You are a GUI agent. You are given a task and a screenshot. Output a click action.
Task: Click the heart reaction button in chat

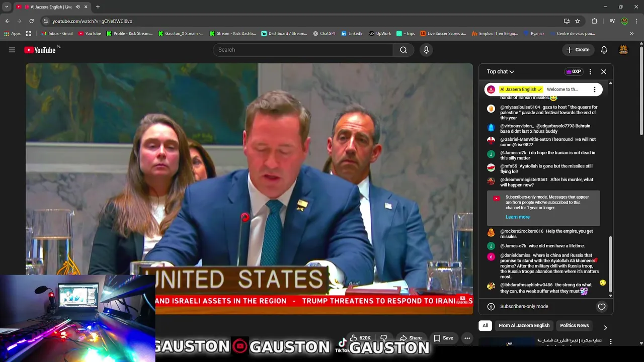click(x=602, y=307)
